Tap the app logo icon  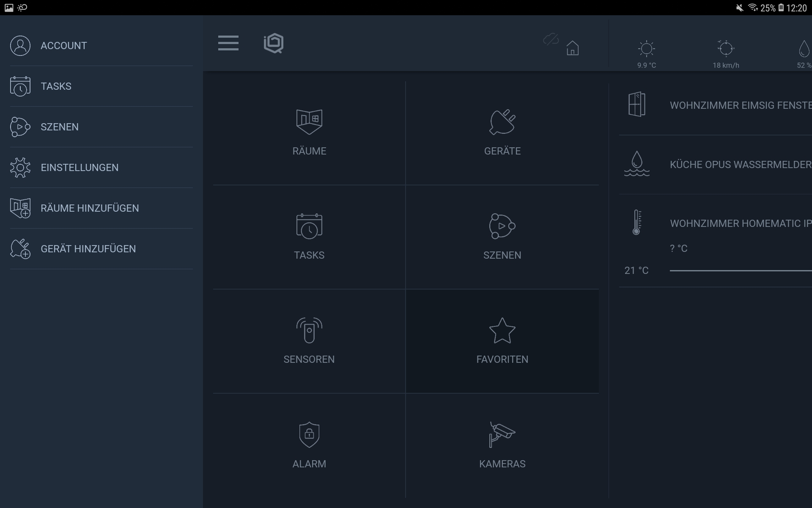274,43
